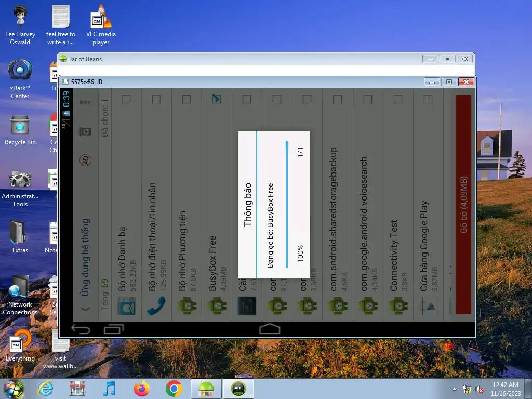This screenshot has width=532, height=399.
Task: Tap Android icon of com.google.android.voicesearch
Action: 368,305
